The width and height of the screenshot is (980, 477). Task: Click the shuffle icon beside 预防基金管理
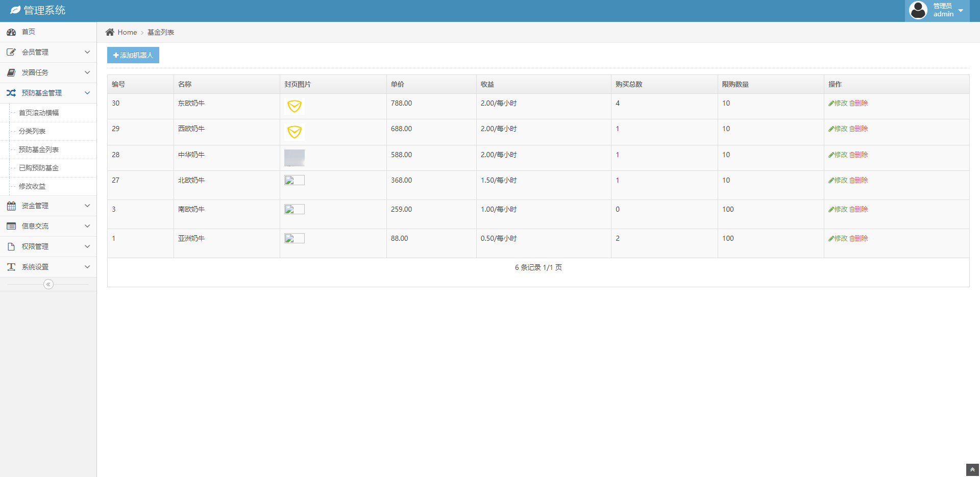pyautogui.click(x=11, y=93)
